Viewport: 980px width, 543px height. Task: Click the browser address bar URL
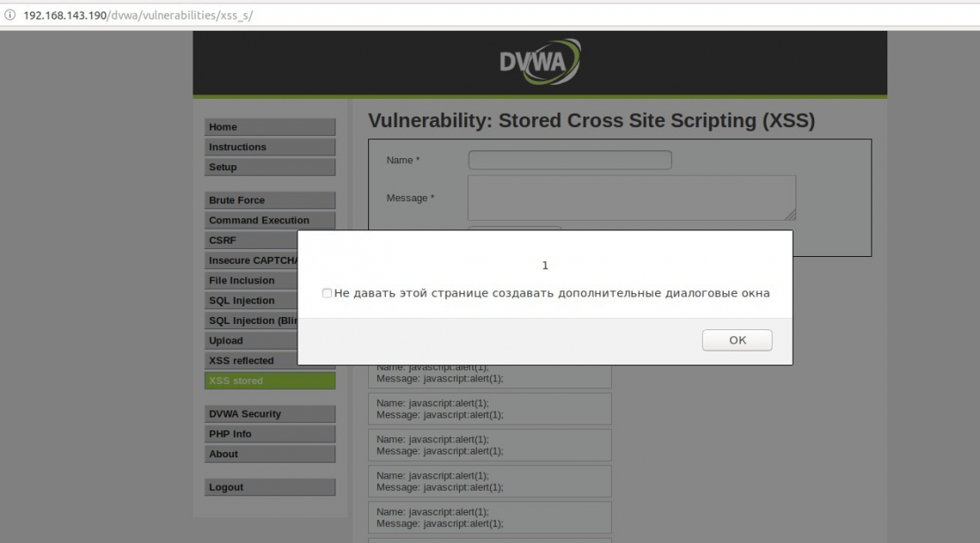click(x=138, y=15)
